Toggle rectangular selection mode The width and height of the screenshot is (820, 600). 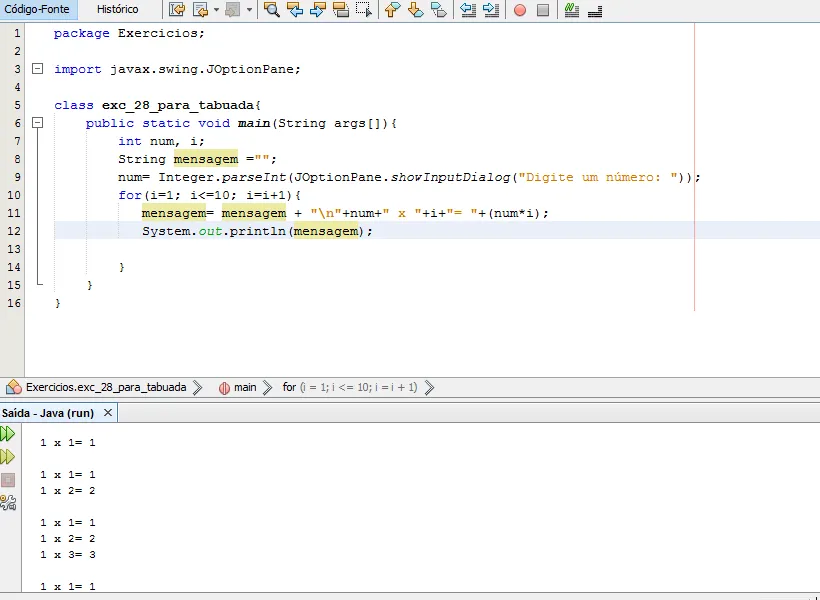tap(364, 10)
